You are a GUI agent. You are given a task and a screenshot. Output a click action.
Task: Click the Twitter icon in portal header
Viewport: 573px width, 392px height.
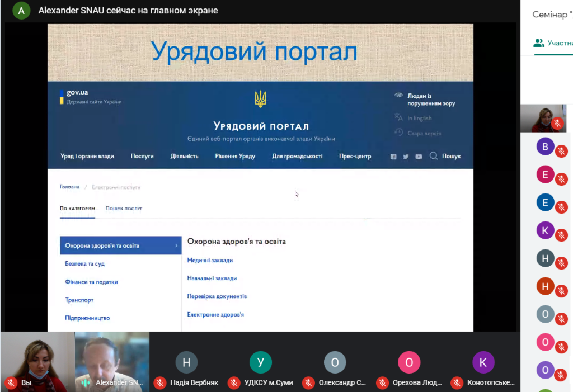406,157
